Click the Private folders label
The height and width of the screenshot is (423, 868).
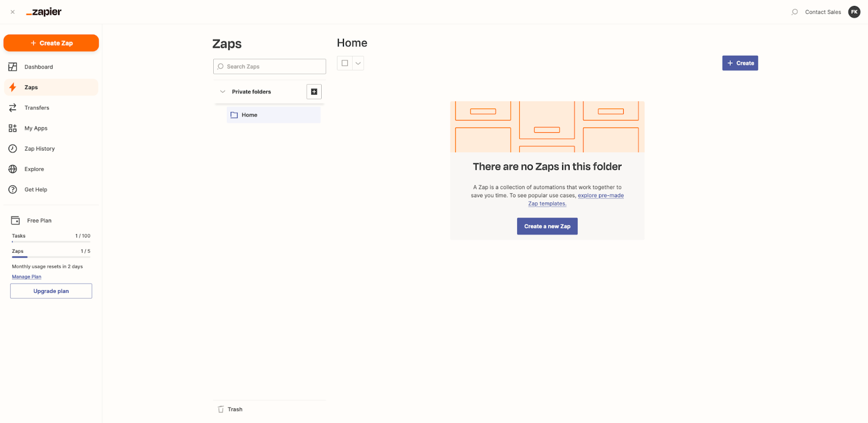click(251, 92)
